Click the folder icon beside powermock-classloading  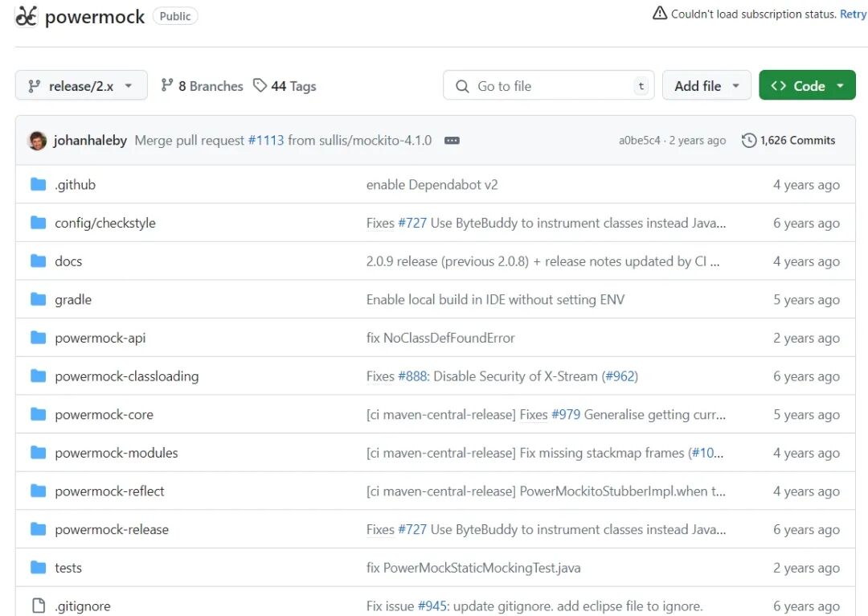(39, 376)
